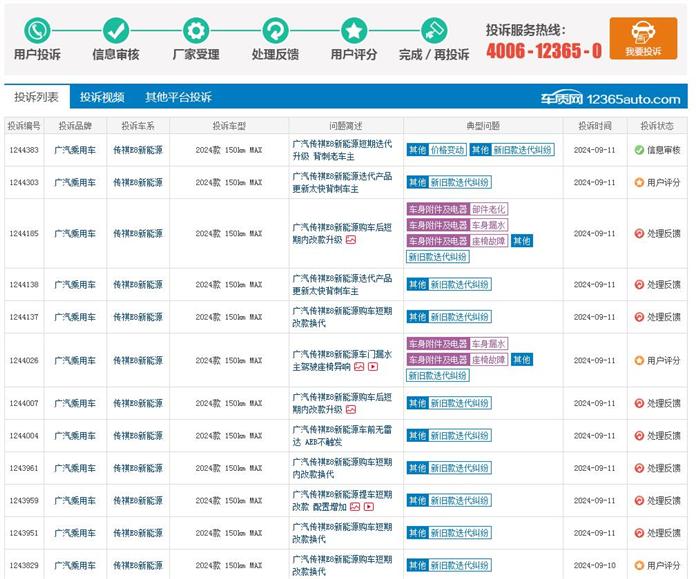Open image attachment icon in complaint 1244185
Viewport: 700px width, 579px height.
351,240
